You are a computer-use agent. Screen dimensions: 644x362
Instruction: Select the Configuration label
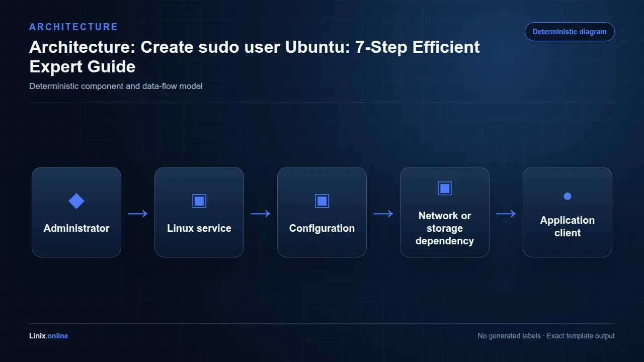[322, 228]
